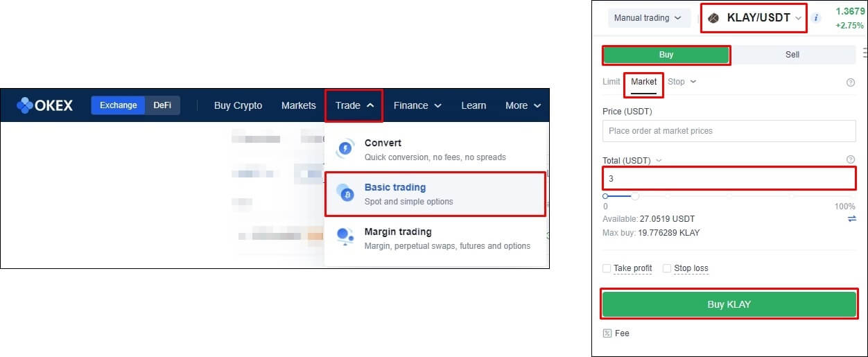Click the Total (USDT) input field

(x=729, y=178)
